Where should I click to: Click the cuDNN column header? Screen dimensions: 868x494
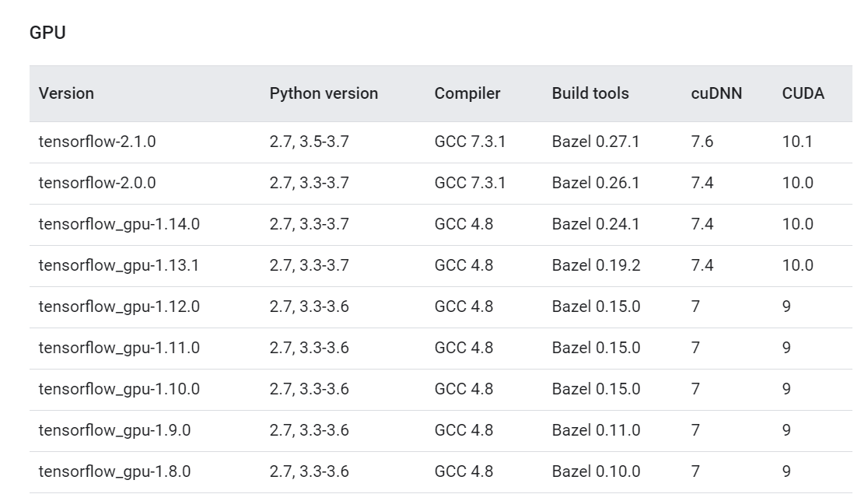[x=716, y=93]
